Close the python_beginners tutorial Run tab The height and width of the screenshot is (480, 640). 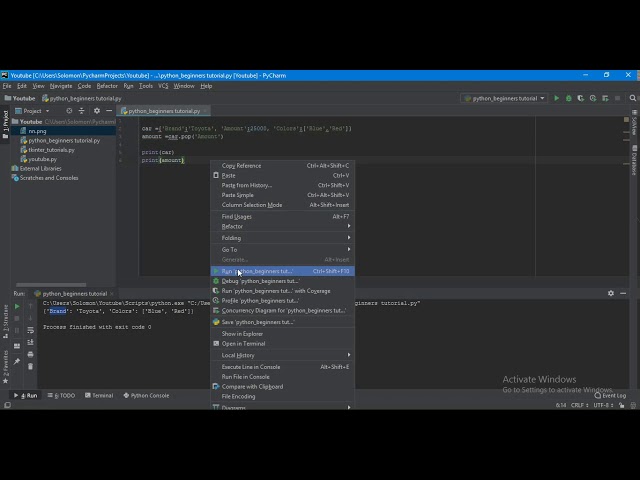click(x=112, y=294)
